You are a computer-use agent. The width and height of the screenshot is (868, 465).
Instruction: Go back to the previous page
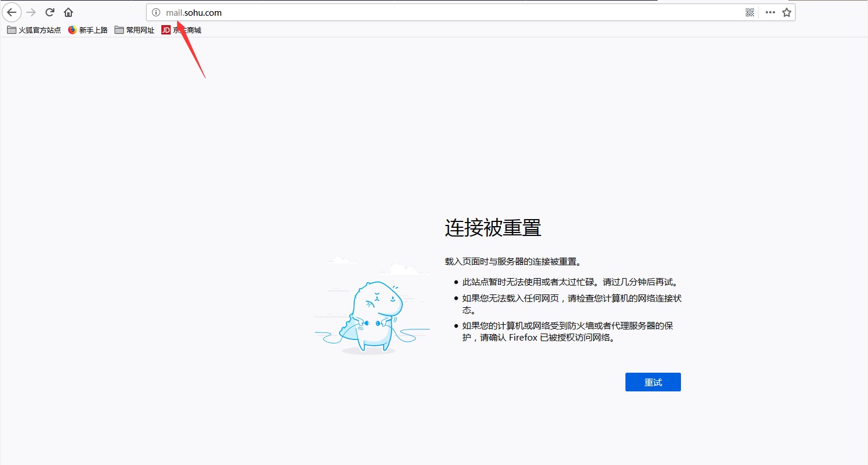(12, 12)
